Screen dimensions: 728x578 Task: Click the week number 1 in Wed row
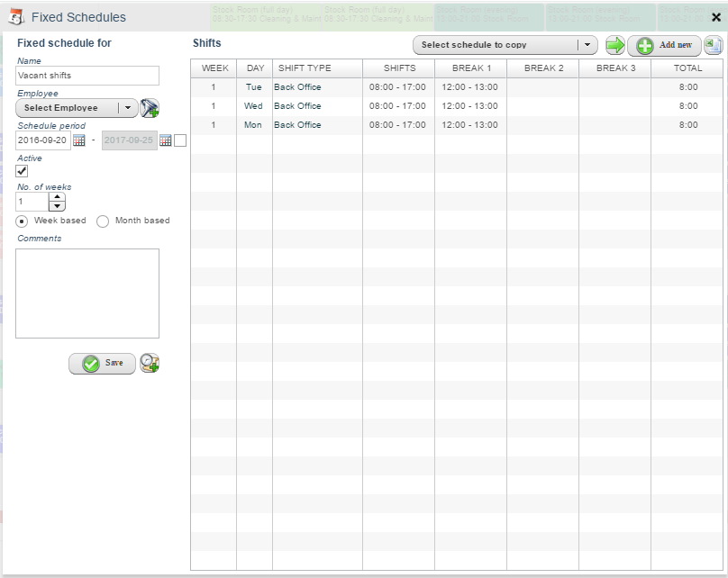214,106
